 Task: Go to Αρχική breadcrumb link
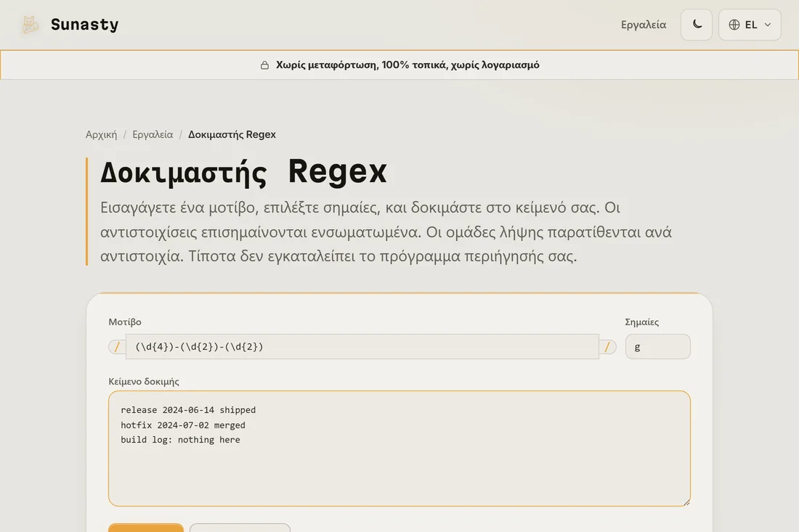102,134
